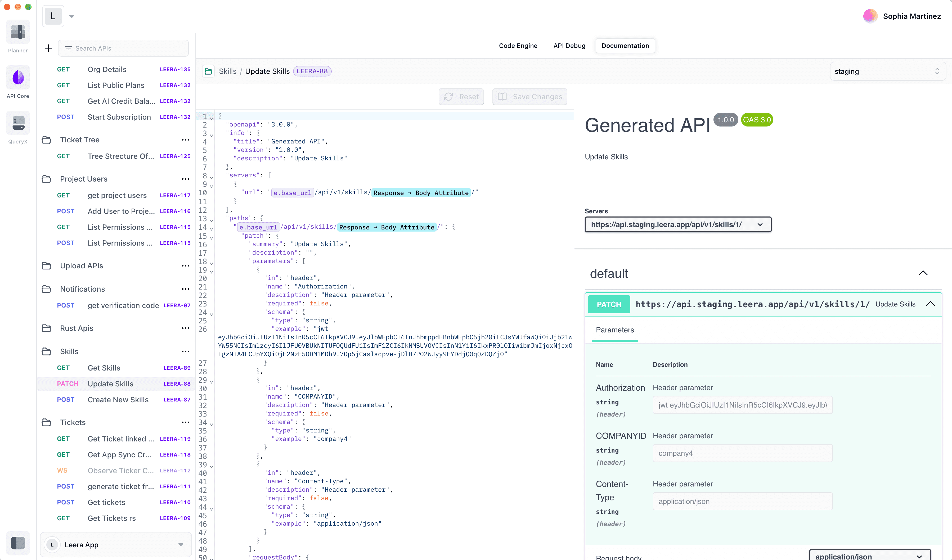Collapse the default section
This screenshot has width=952, height=560.
pos(923,273)
